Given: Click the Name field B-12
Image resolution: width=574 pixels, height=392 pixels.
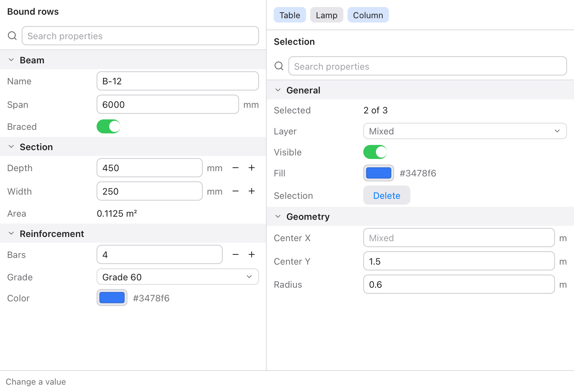Looking at the screenshot, I should pyautogui.click(x=178, y=81).
